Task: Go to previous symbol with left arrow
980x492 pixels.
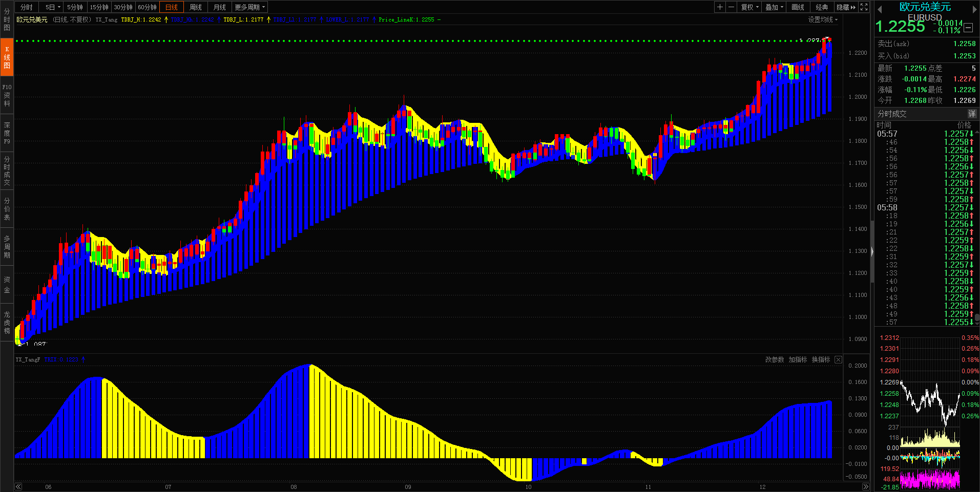Action: tap(880, 9)
